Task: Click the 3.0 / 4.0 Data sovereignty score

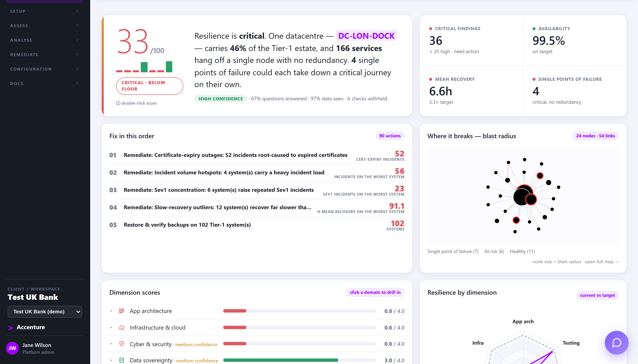Action: [x=394, y=360]
